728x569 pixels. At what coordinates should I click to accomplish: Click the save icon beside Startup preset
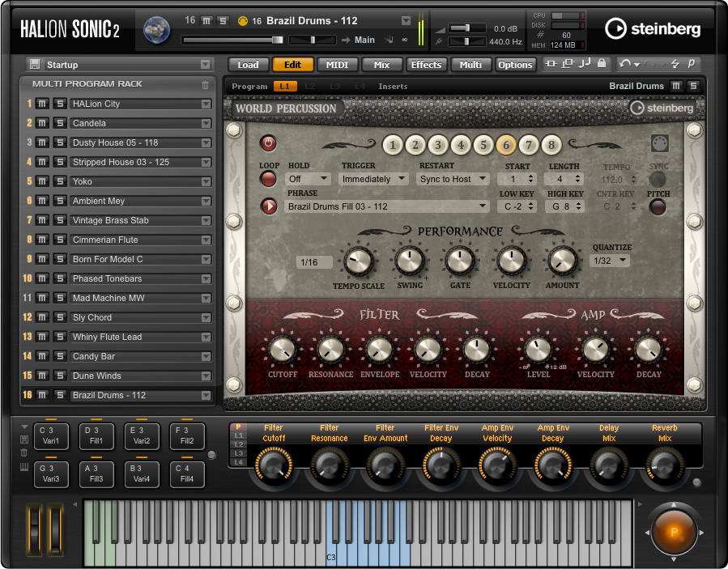[35, 65]
